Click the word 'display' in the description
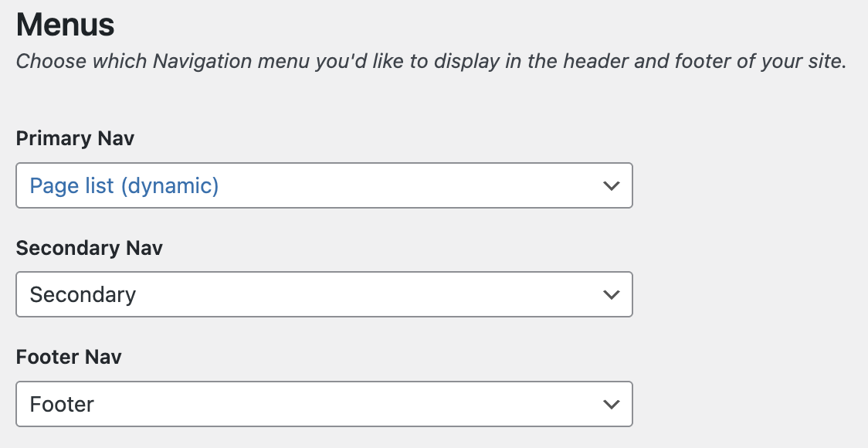 pyautogui.click(x=464, y=62)
